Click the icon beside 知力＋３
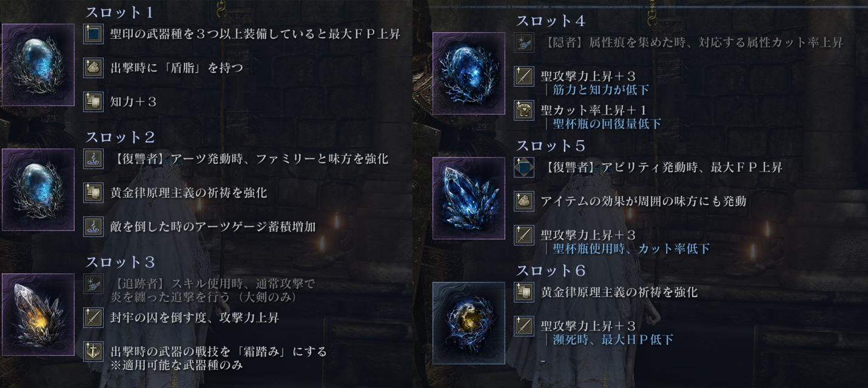 pos(93,101)
